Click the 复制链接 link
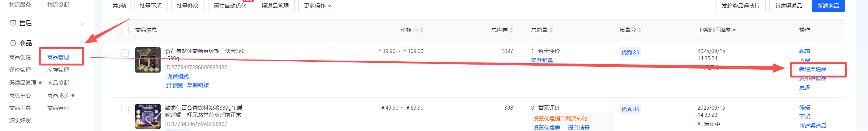The height and width of the screenshot is (131, 868). (198, 85)
